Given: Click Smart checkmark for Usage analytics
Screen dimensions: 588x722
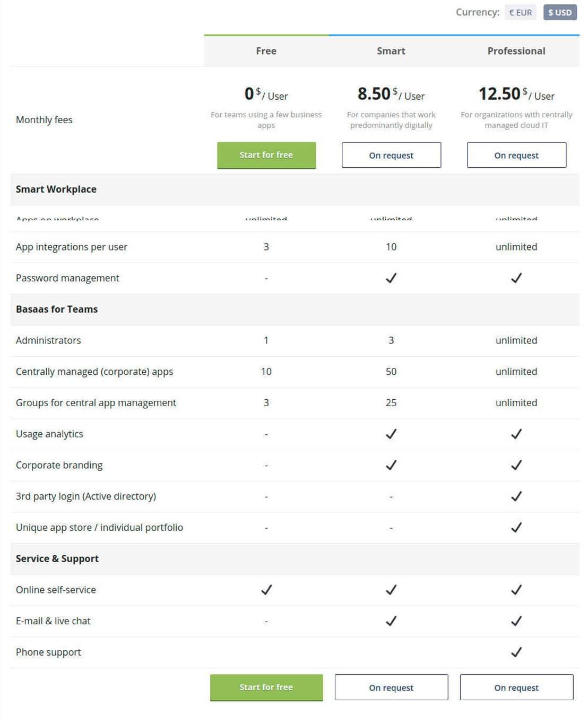Looking at the screenshot, I should click(x=391, y=434).
